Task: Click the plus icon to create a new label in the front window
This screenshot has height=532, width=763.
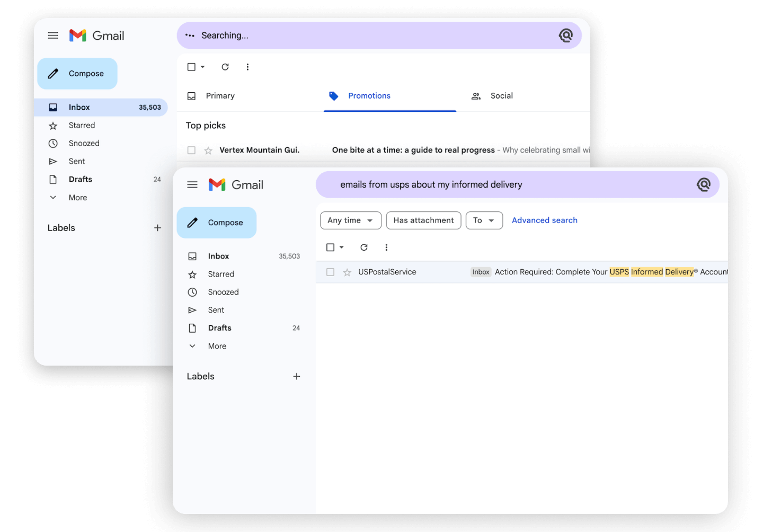Action: [297, 376]
